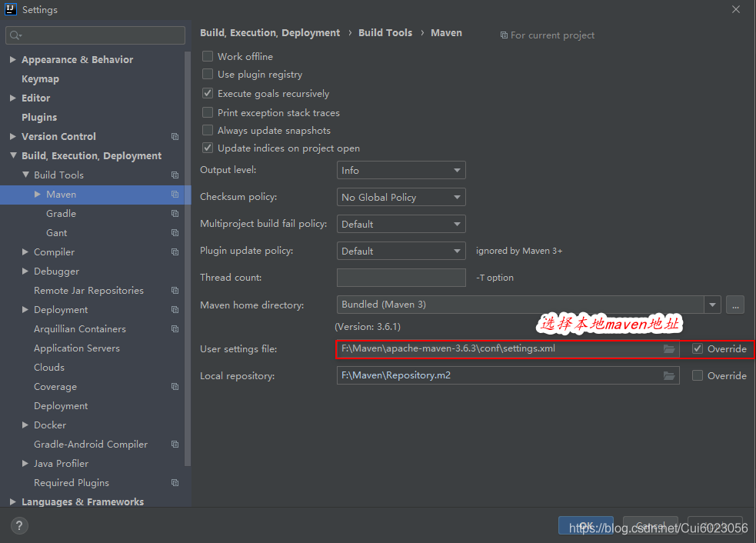Expand the Debugger tree node
Screen dimensions: 756x543
pyautogui.click(x=25, y=271)
